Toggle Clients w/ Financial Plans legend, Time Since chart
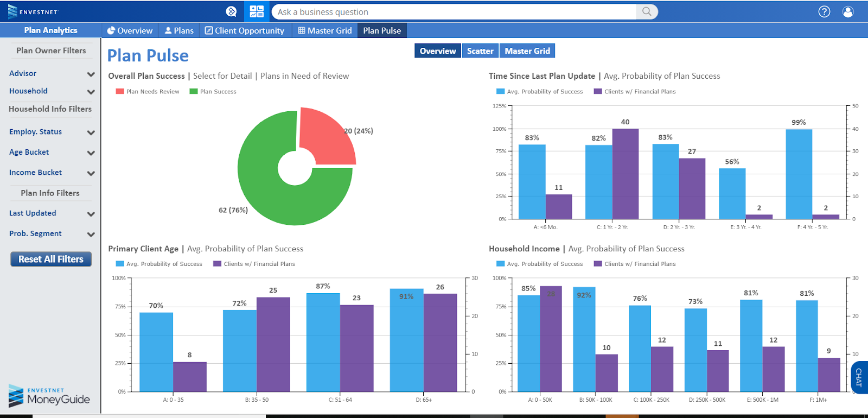This screenshot has width=868, height=418. (635, 92)
